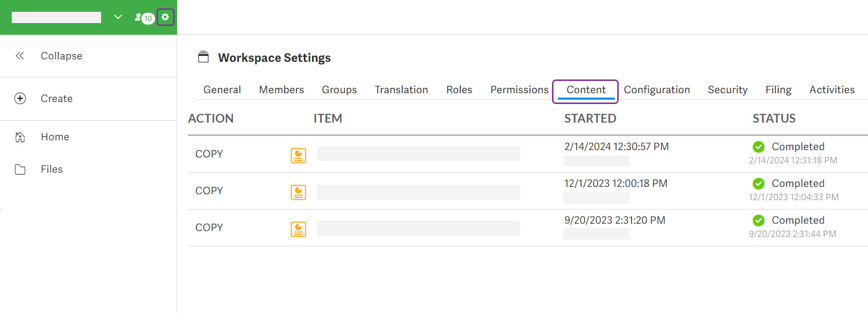Click the Home house icon

click(20, 137)
